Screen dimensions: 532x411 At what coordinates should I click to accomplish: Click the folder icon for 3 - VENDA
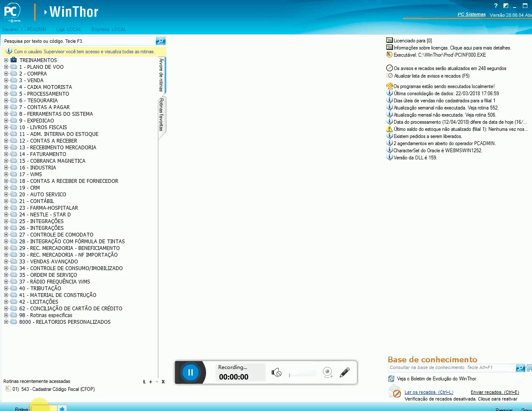tap(14, 80)
